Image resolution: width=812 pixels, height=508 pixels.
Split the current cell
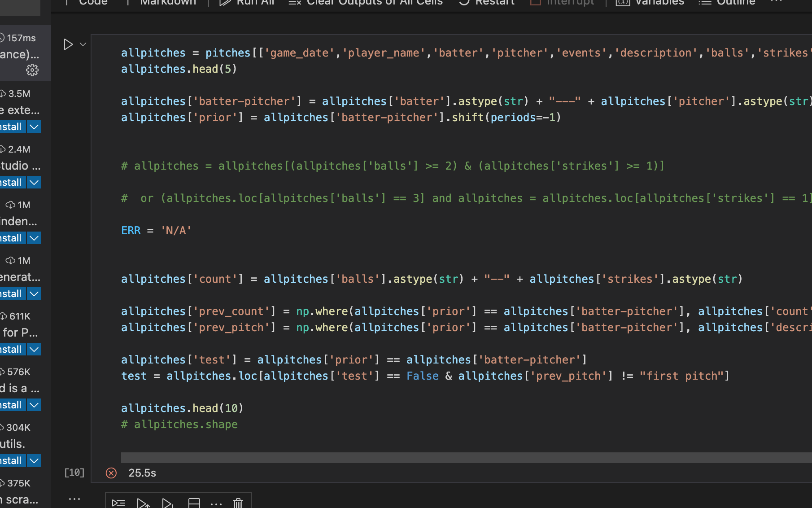[x=194, y=503]
